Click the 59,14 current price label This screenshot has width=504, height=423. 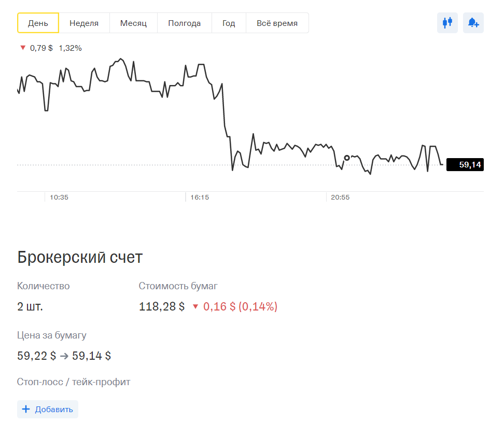click(x=465, y=165)
